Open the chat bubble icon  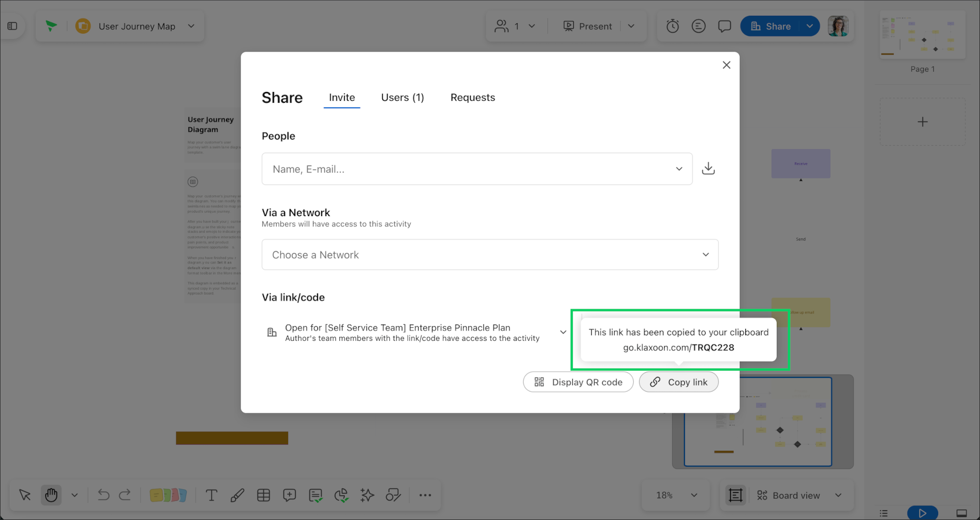coord(724,26)
